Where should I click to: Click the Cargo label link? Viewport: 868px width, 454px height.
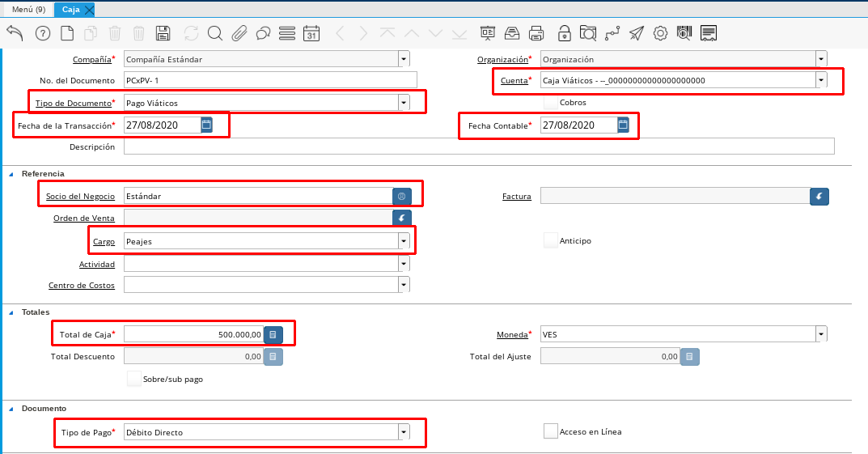[x=104, y=241]
